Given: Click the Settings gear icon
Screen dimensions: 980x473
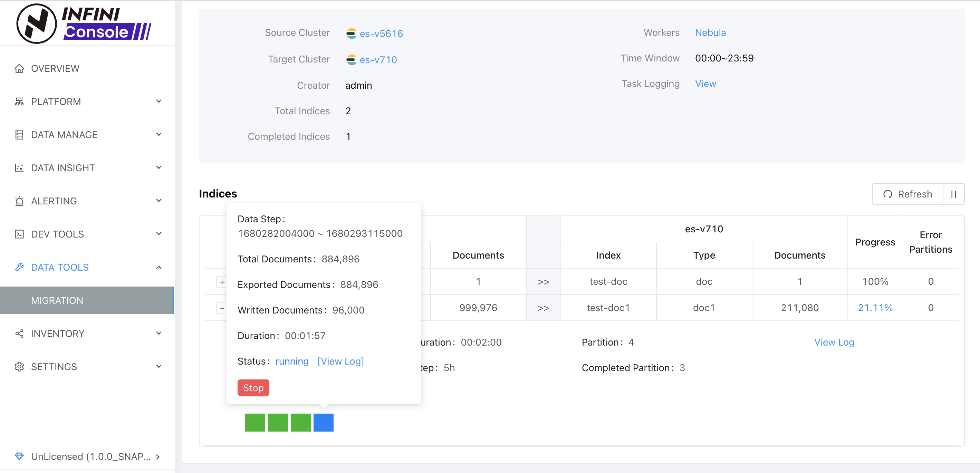Looking at the screenshot, I should (19, 367).
